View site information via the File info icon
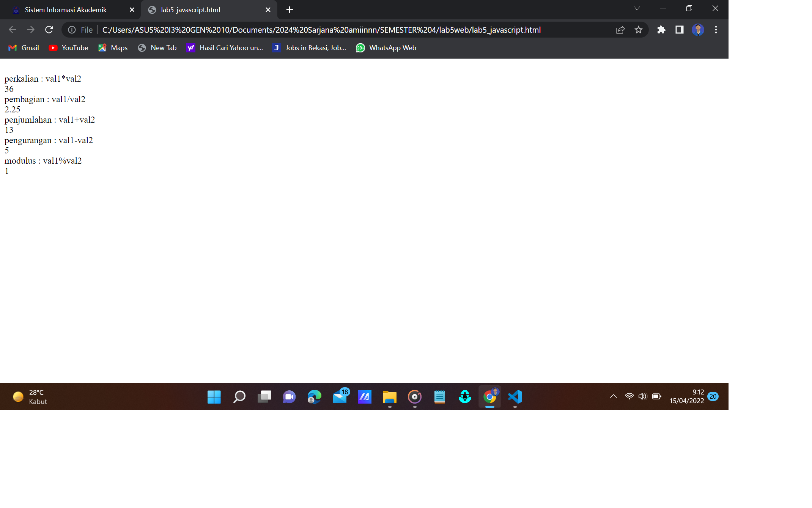This screenshot has height=508, width=812. 72,30
